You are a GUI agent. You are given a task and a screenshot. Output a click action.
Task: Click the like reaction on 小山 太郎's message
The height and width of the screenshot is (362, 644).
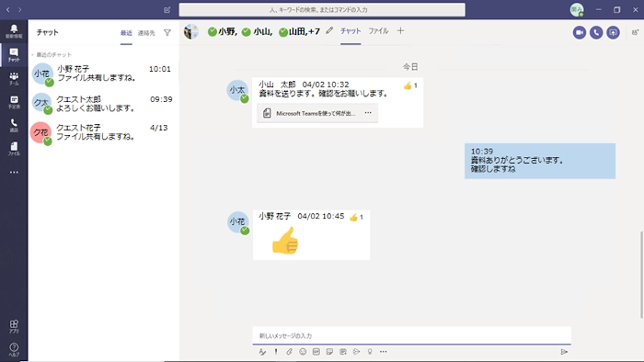point(410,85)
